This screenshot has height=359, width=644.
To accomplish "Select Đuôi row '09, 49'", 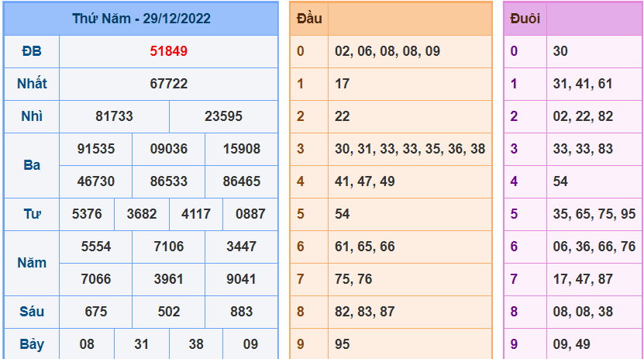I will pos(572,344).
